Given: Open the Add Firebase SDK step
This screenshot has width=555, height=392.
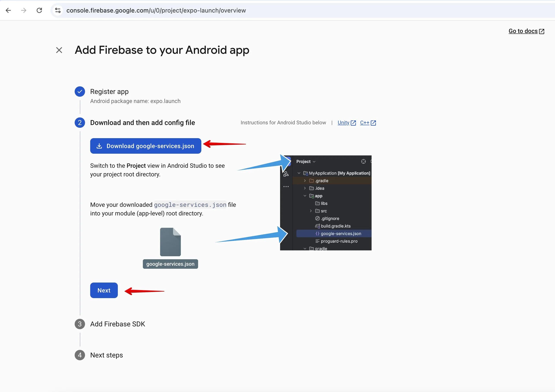Looking at the screenshot, I should [x=117, y=324].
